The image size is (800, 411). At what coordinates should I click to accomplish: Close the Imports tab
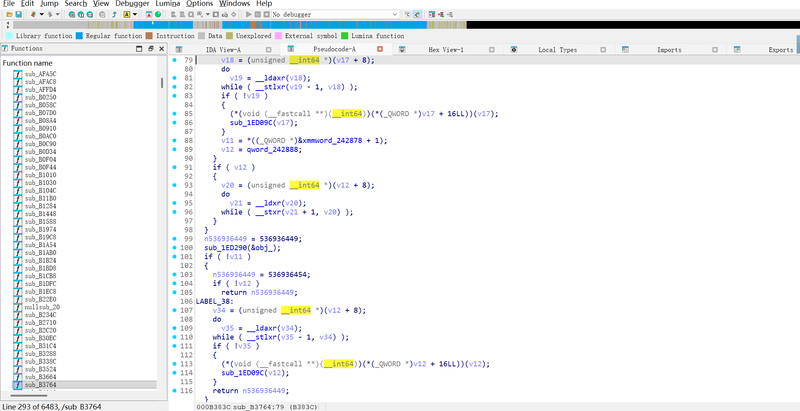(715, 49)
